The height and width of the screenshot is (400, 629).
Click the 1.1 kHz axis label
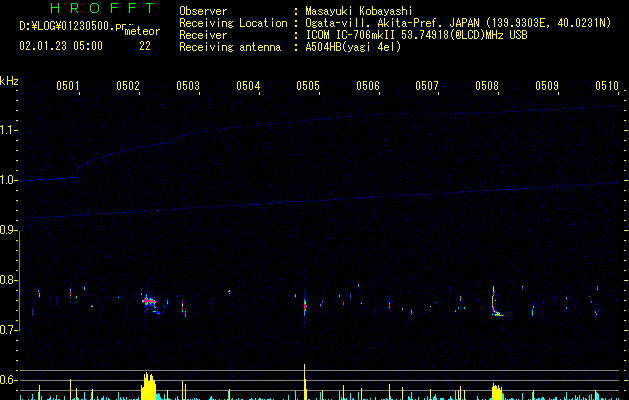(x=8, y=130)
